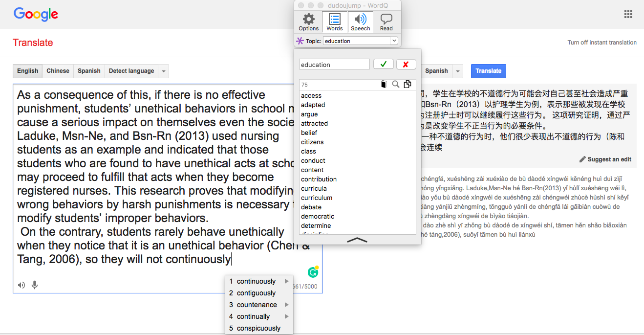Select 'access' in topic word list

(x=311, y=95)
